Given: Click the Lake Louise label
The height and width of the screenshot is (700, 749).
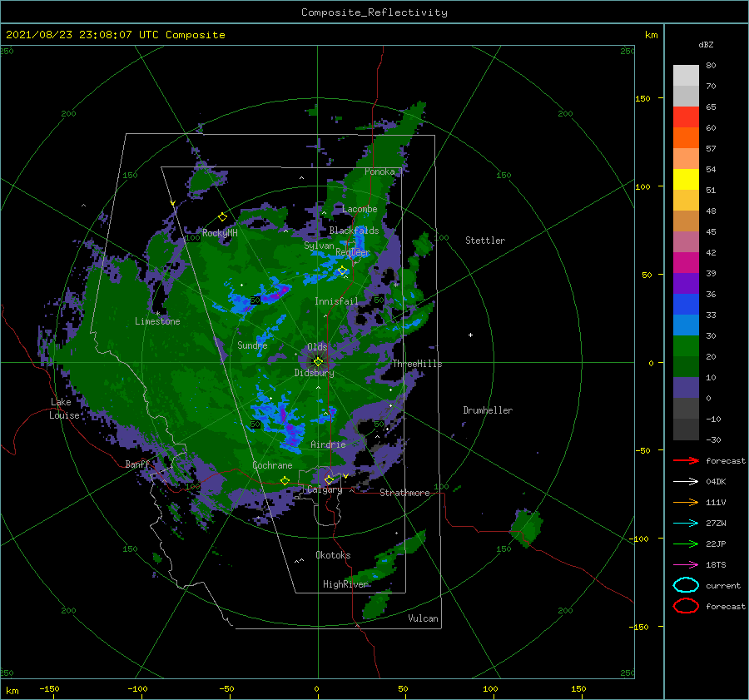Looking at the screenshot, I should coord(64,409).
